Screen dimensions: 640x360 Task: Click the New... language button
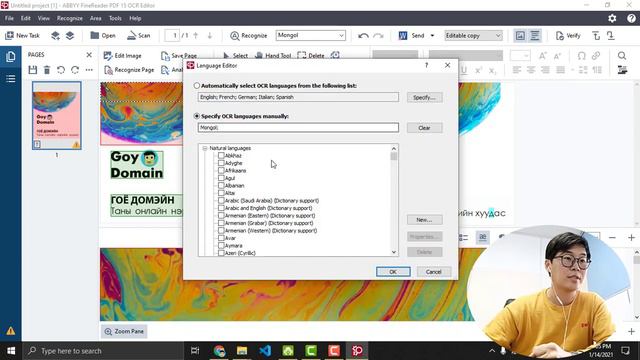[424, 220]
